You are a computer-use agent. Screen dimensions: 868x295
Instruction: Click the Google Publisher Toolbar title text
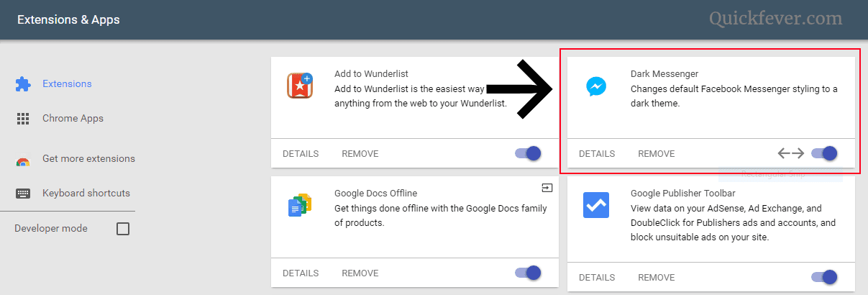coord(682,193)
